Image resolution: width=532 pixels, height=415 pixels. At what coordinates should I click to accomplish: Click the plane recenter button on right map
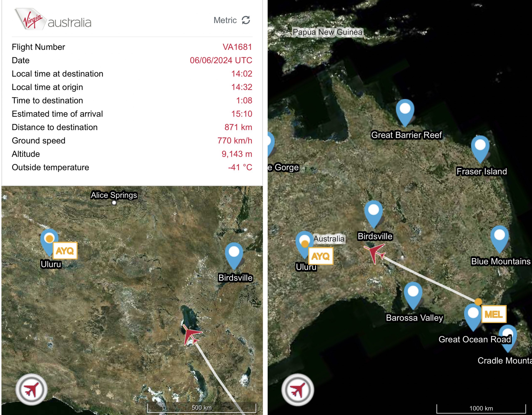298,390
